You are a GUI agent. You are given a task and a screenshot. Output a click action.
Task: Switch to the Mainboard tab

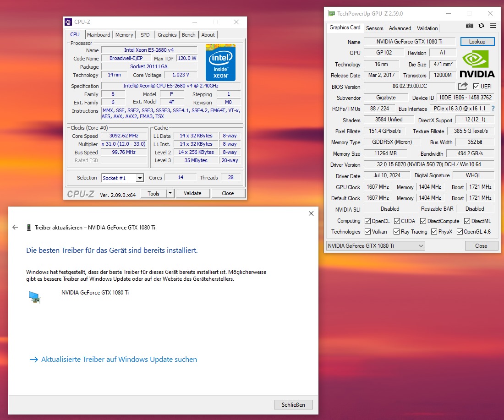tap(99, 35)
